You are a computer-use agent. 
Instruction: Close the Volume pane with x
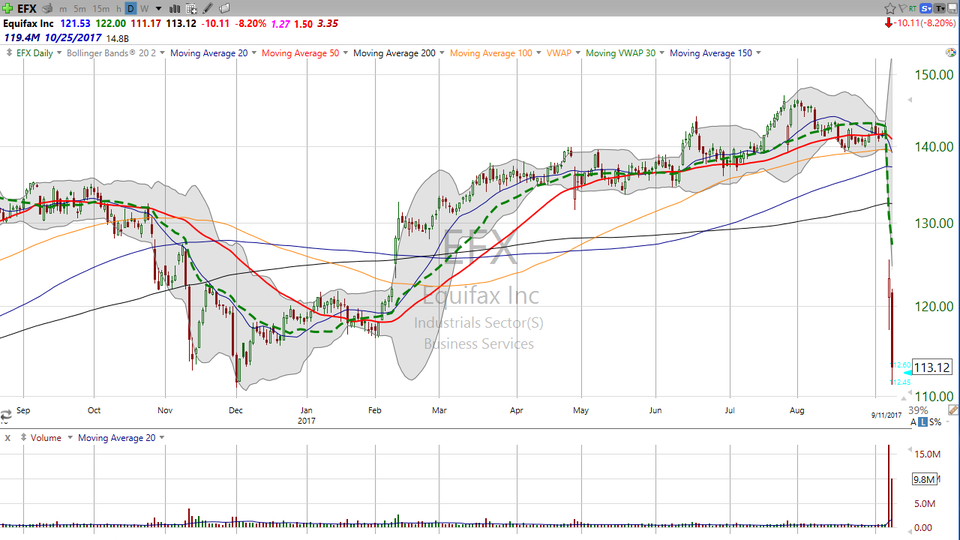tap(7, 438)
